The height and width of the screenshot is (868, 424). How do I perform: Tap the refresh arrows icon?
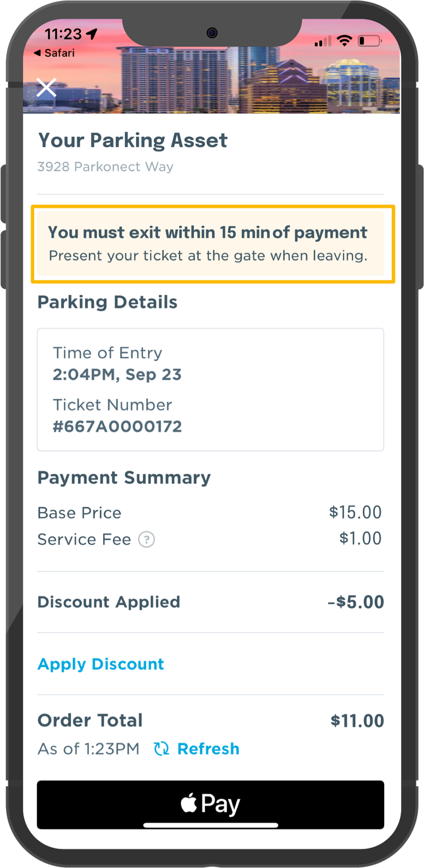pyautogui.click(x=162, y=749)
